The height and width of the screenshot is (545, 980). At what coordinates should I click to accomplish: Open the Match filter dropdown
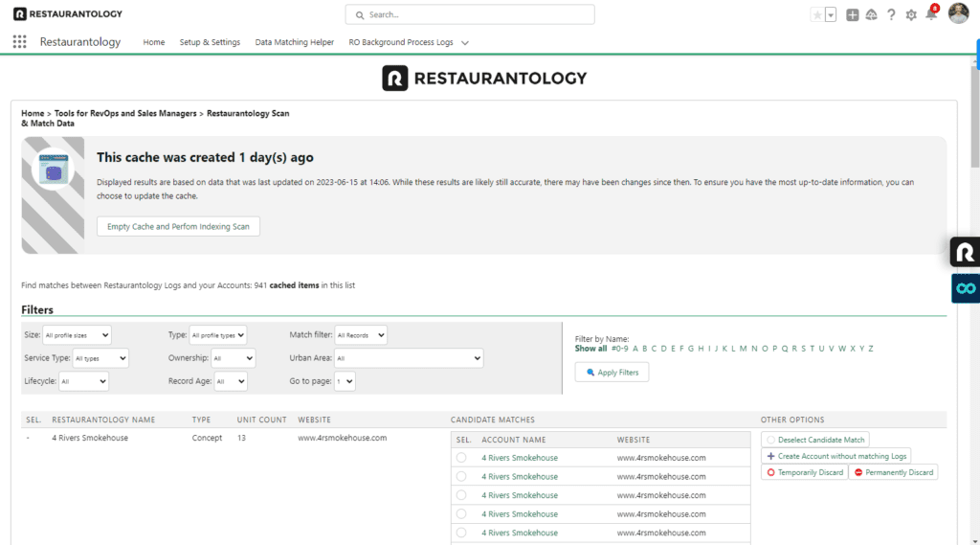(361, 335)
